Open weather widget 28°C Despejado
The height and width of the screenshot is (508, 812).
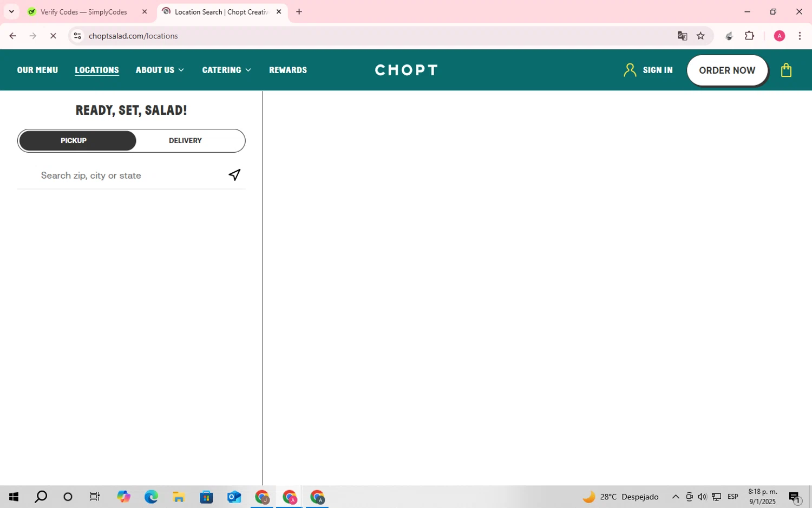[x=621, y=497]
